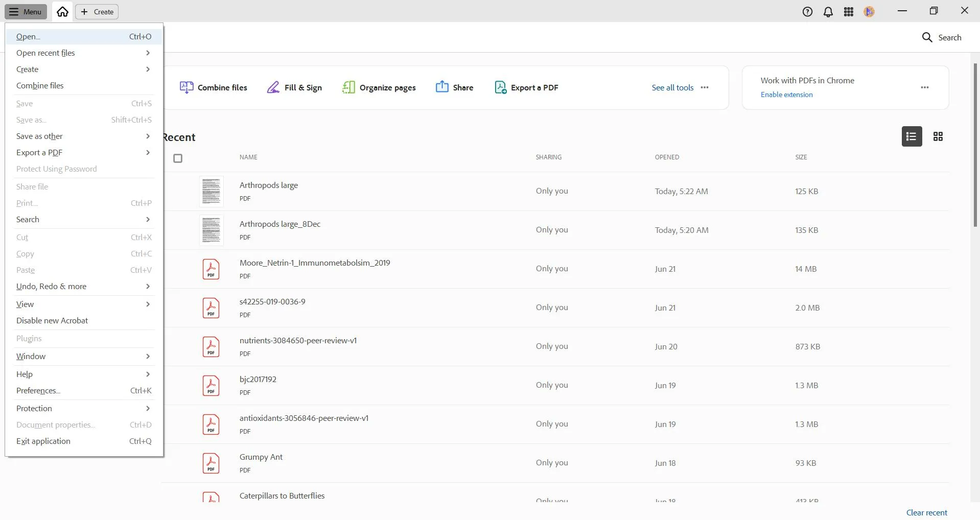
Task: Open the apps grid launcher icon
Action: 849,12
